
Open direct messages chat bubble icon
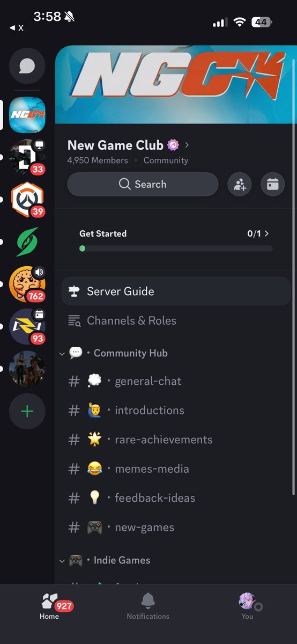pyautogui.click(x=27, y=66)
